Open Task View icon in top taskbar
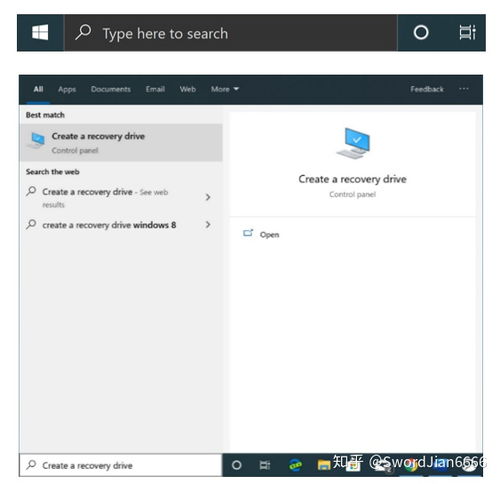Image resolution: width=500 pixels, height=484 pixels. [467, 33]
